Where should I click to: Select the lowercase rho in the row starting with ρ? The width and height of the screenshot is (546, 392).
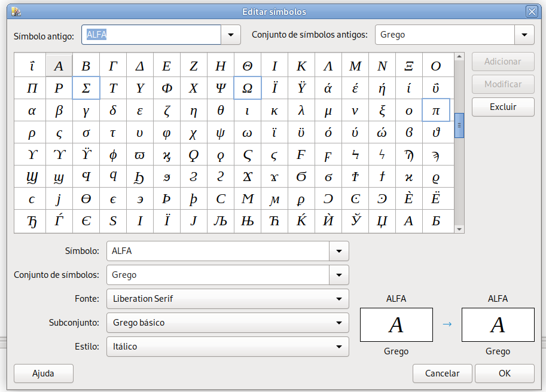click(x=32, y=133)
